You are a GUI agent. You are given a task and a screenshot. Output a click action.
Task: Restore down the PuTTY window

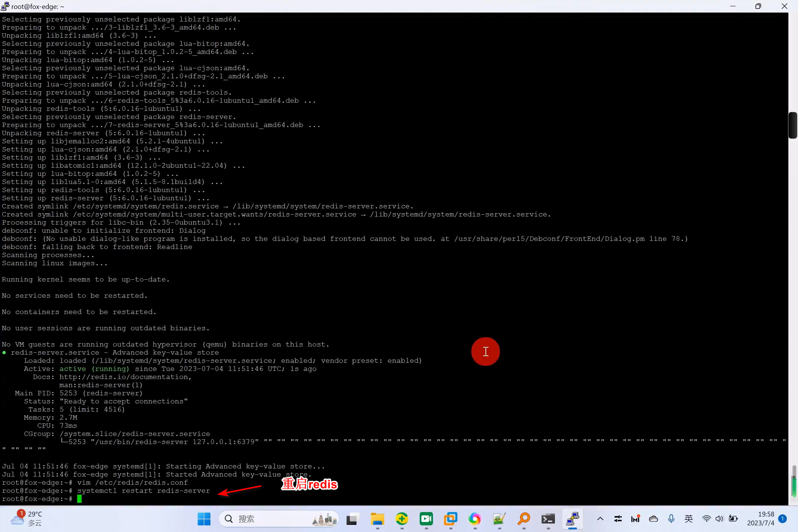(758, 6)
